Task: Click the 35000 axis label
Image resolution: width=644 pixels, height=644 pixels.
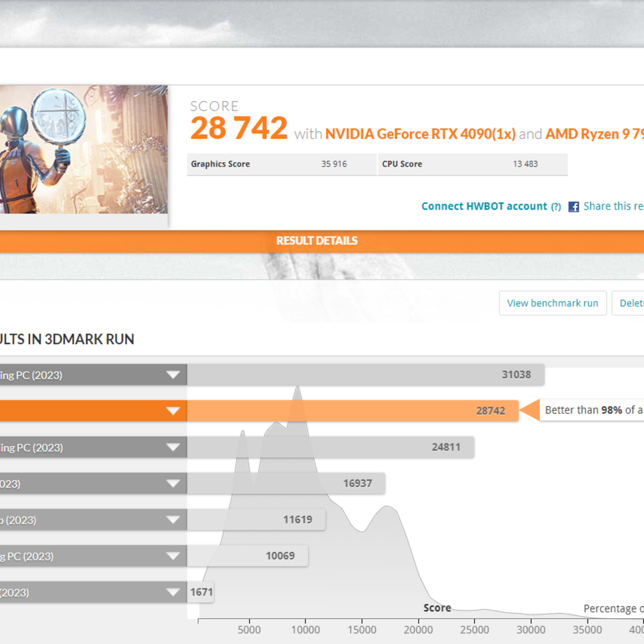Action: pos(587,630)
